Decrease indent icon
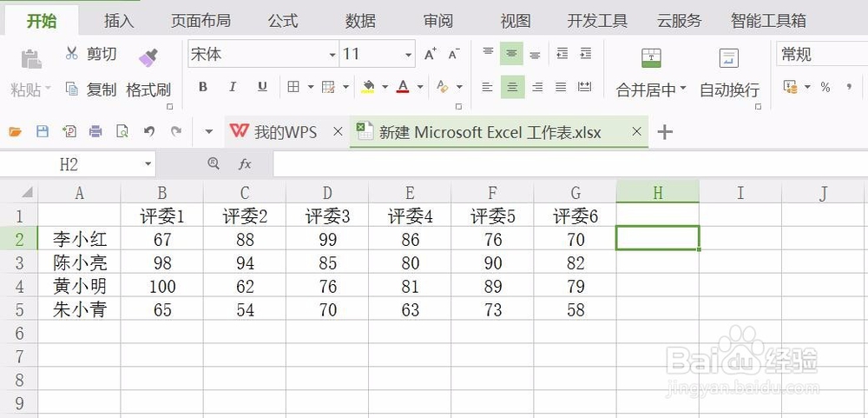The image size is (868, 418). [562, 54]
